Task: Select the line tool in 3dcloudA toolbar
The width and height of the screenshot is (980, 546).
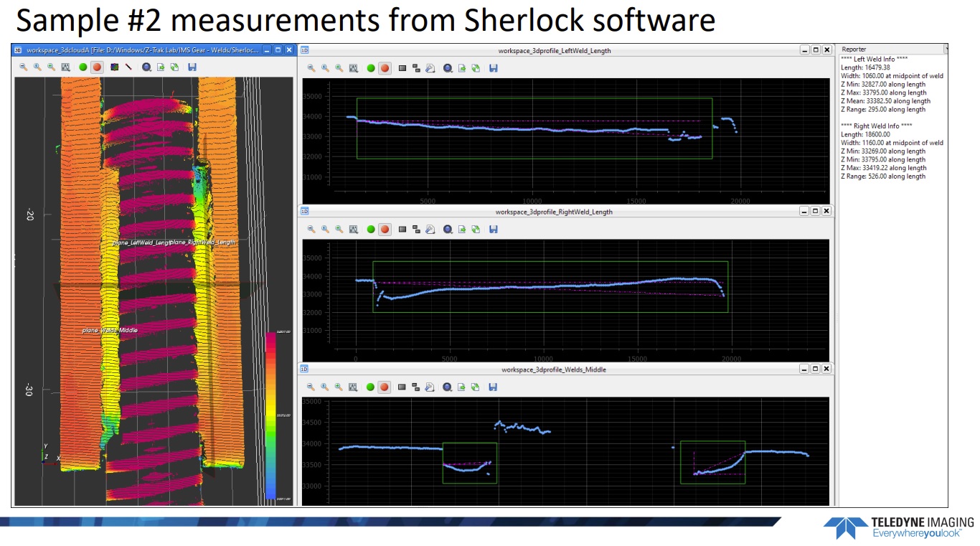Action: (129, 67)
